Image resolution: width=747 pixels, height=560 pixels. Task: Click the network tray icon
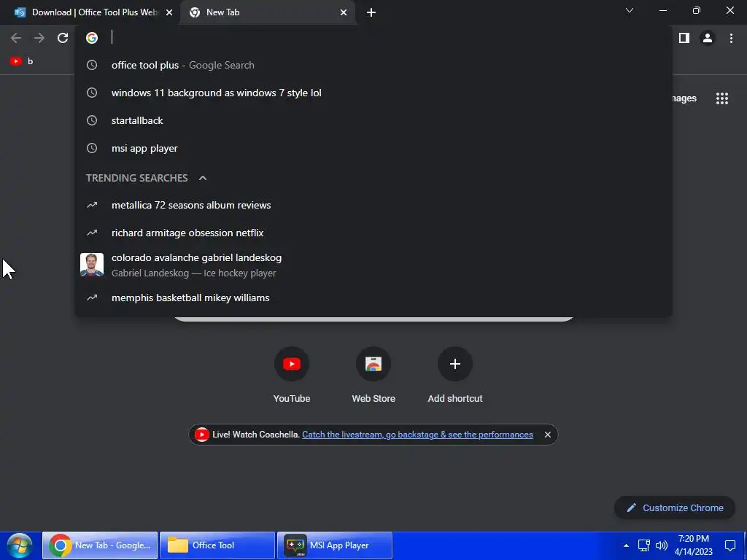tap(644, 545)
